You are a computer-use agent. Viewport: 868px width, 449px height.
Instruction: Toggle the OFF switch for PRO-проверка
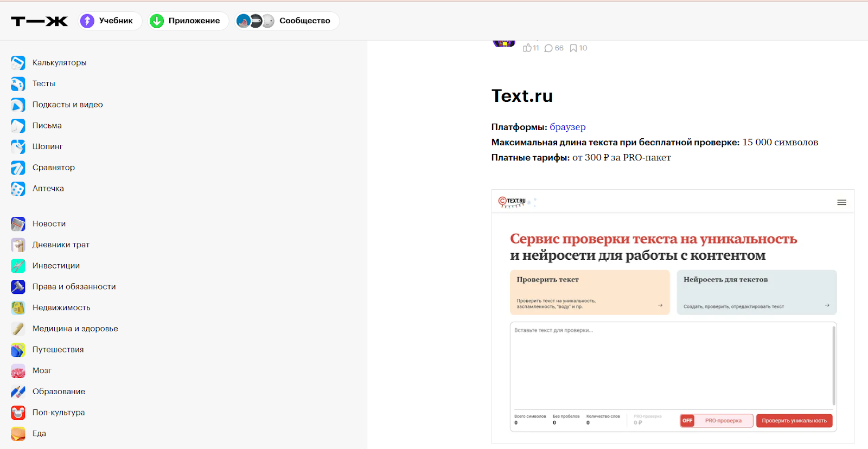coord(687,421)
